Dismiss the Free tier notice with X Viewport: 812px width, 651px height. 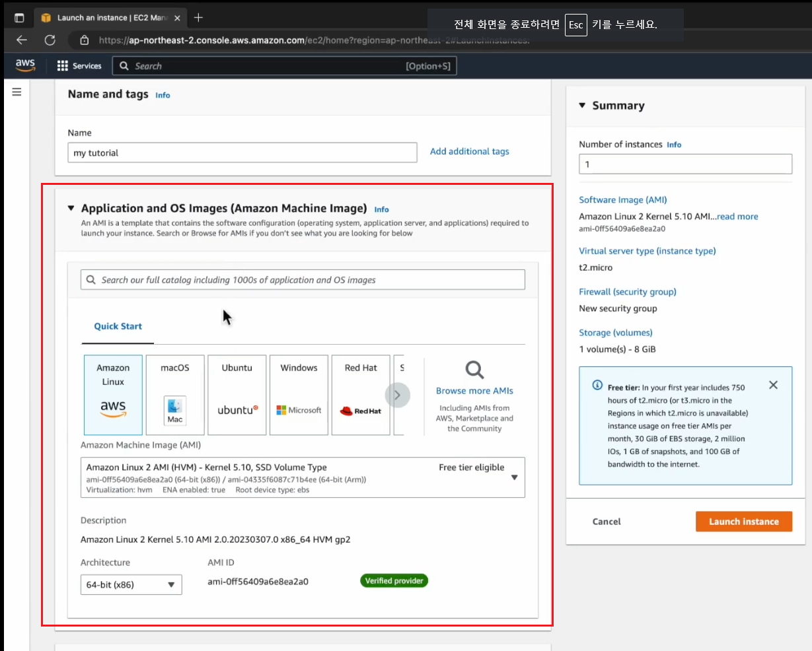[773, 385]
